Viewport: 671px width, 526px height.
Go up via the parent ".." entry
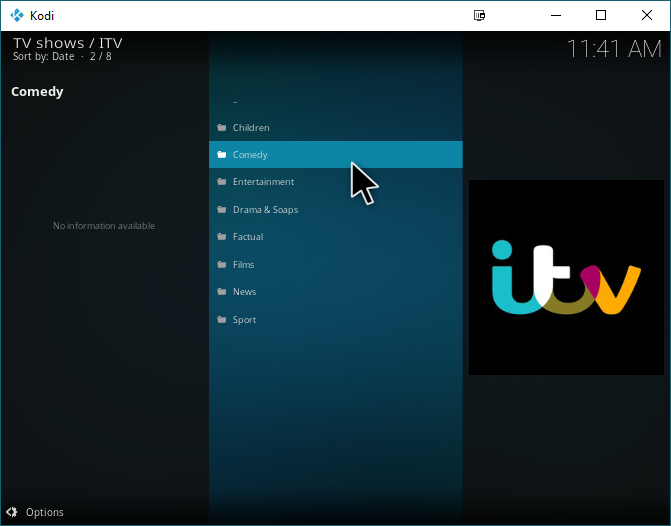coord(235,101)
